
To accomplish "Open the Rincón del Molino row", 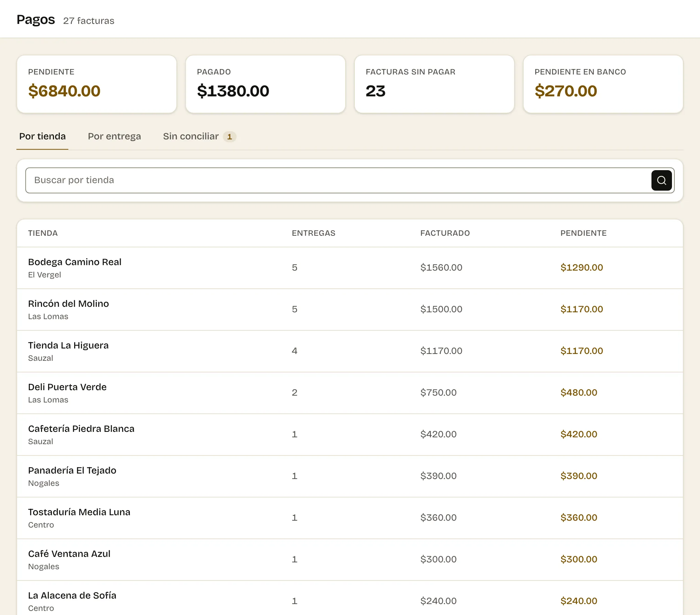I will pyautogui.click(x=350, y=310).
